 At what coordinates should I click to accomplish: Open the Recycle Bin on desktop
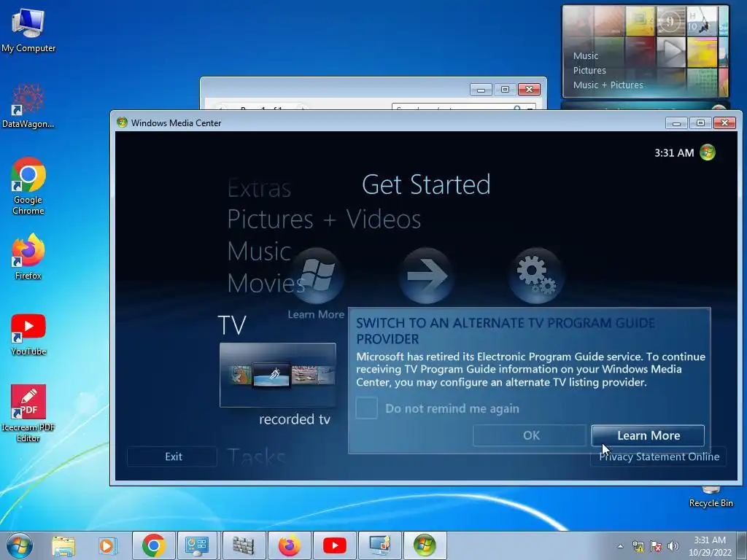711,497
